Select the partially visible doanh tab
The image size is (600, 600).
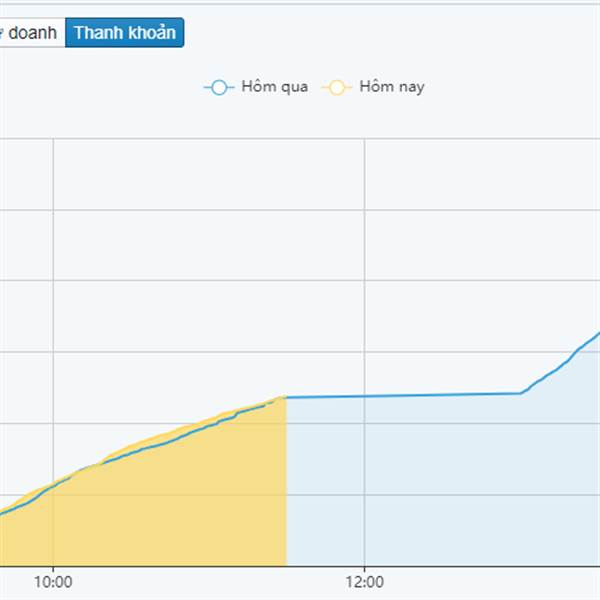click(33, 33)
